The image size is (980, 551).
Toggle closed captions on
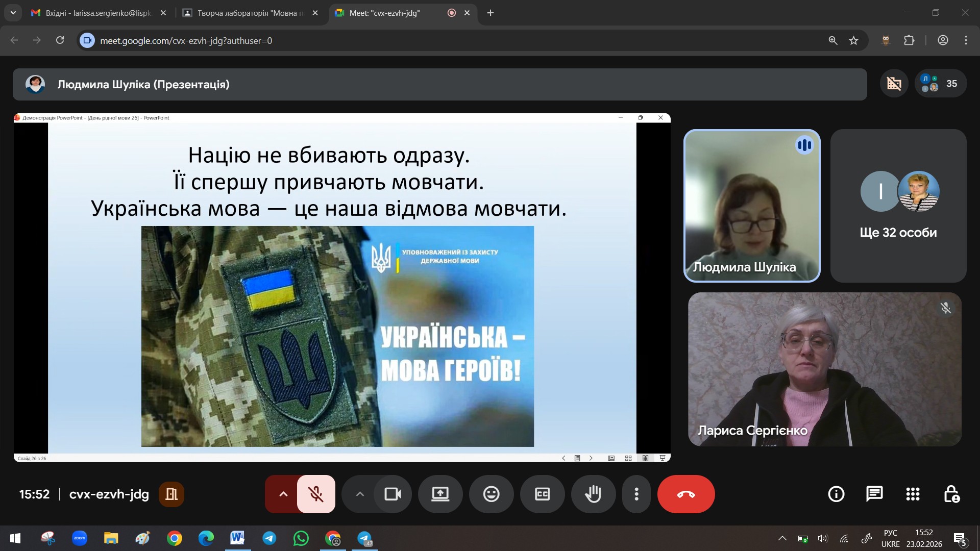coord(542,494)
